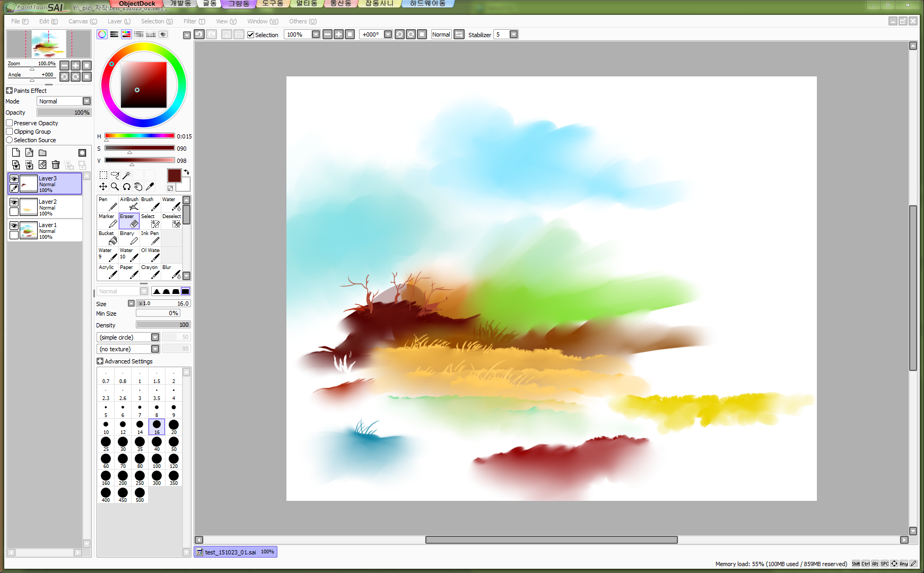The image size is (924, 573).
Task: Open the Stabilizer value dropdown
Action: coord(513,34)
